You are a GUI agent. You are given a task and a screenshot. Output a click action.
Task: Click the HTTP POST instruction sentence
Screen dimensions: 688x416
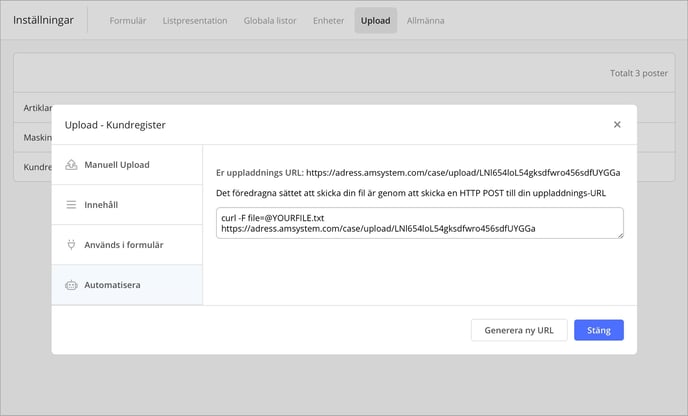(x=411, y=193)
